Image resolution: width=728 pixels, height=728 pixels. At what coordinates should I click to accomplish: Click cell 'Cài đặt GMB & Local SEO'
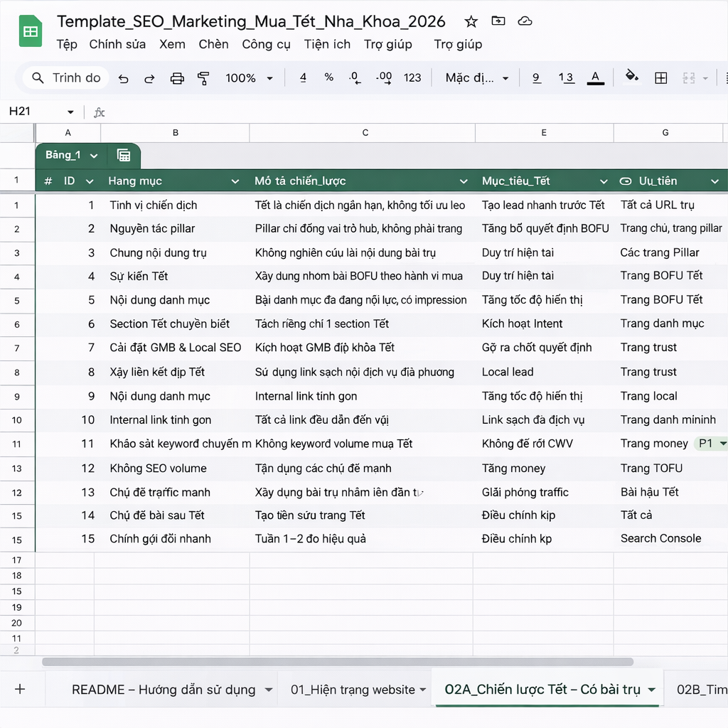click(x=176, y=348)
